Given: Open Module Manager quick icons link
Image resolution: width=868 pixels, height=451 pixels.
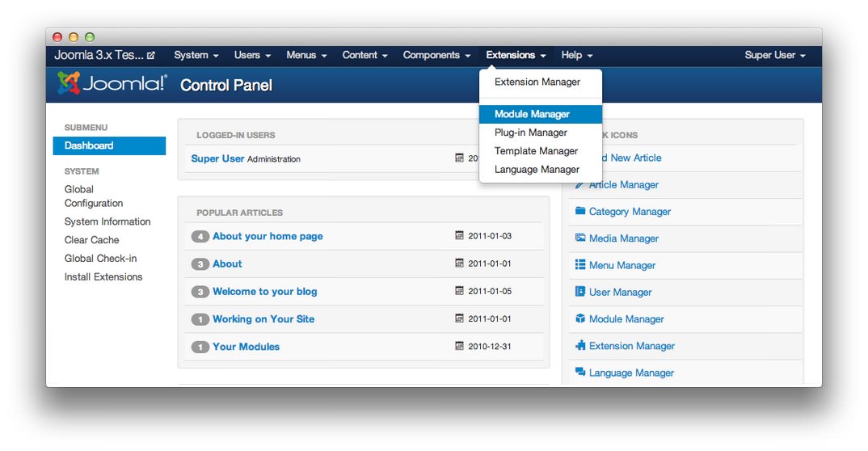Looking at the screenshot, I should 626,319.
